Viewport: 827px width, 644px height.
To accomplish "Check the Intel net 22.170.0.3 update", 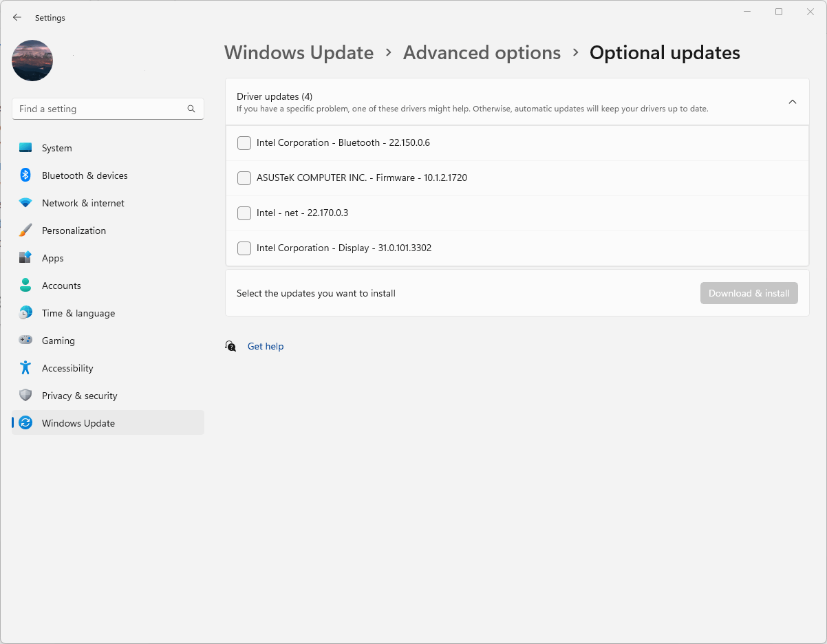I will [x=244, y=213].
